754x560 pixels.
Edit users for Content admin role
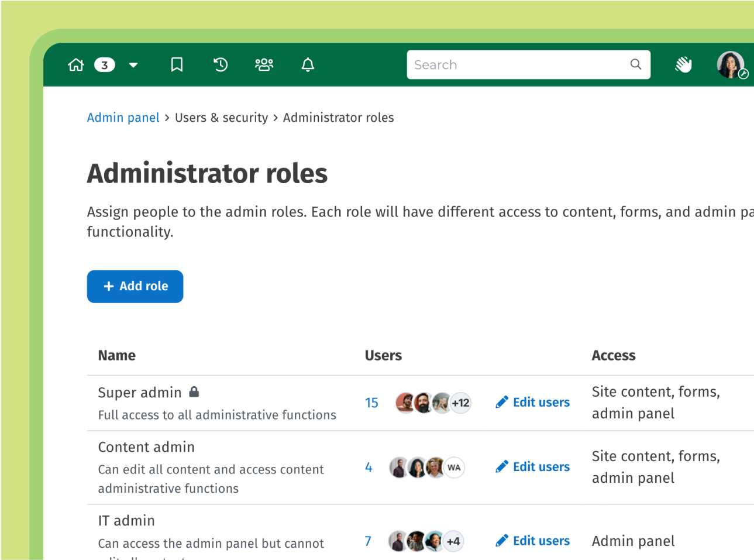coord(533,467)
